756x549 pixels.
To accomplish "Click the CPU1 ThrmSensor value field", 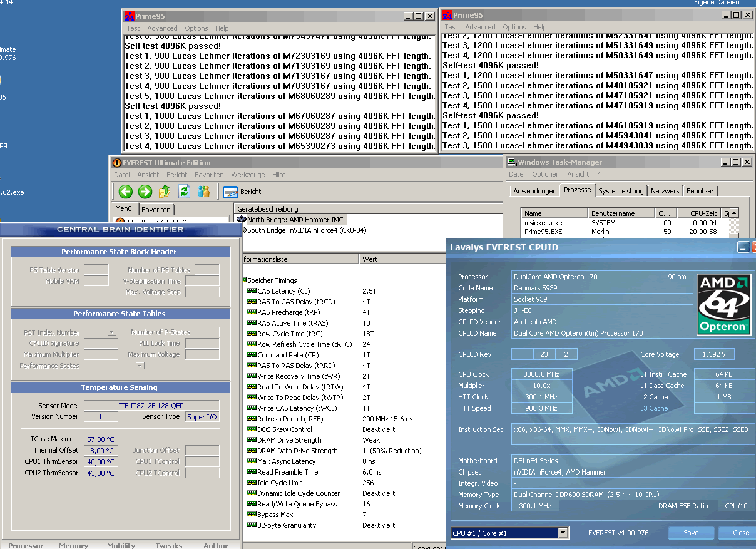I will tap(101, 462).
